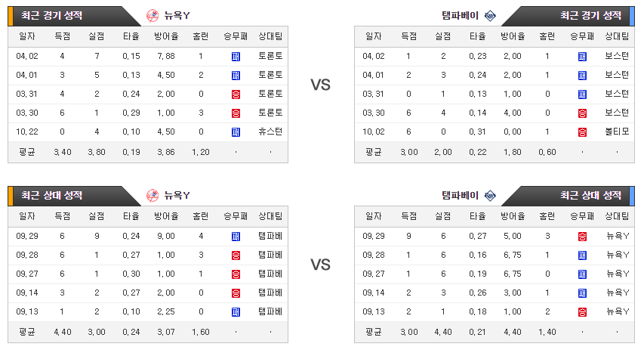Click the 홈런 header in Yankees head-to-head table

200,216
